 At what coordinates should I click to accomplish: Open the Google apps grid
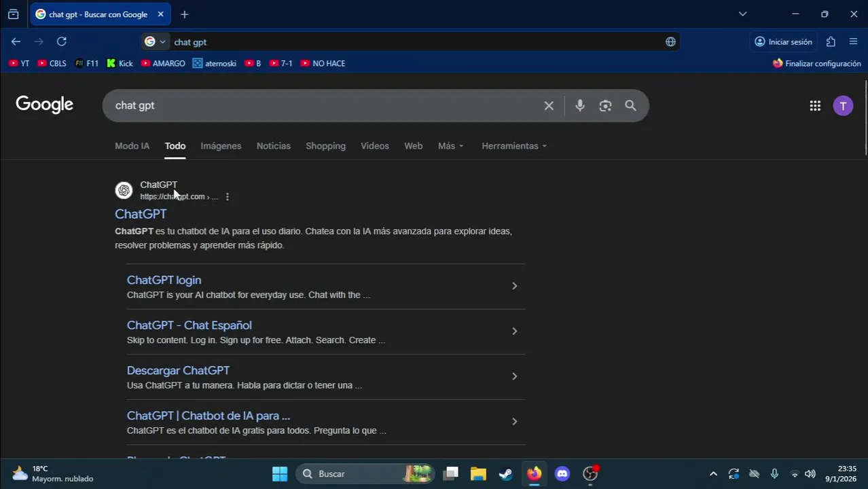coord(815,105)
